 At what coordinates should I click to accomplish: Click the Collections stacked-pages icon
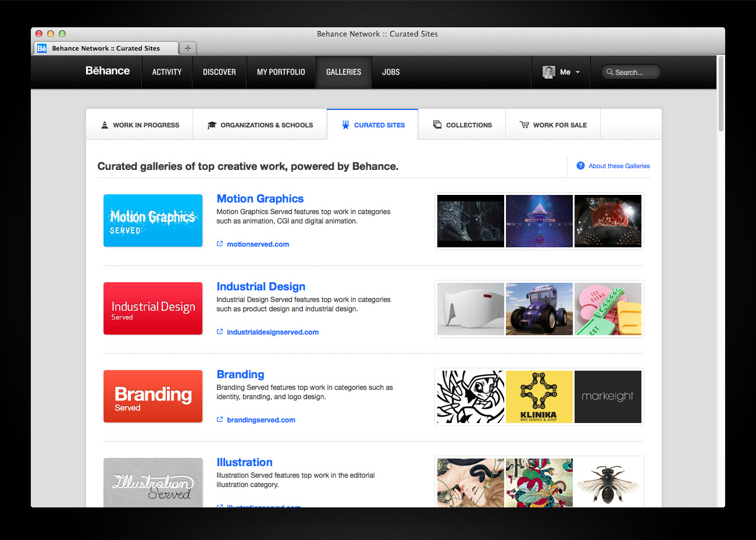point(437,125)
